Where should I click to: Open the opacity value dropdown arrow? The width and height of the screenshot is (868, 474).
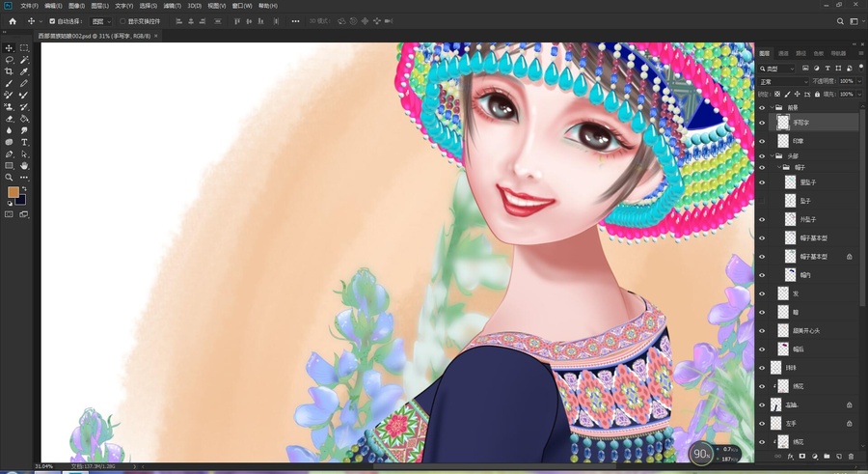(x=859, y=81)
